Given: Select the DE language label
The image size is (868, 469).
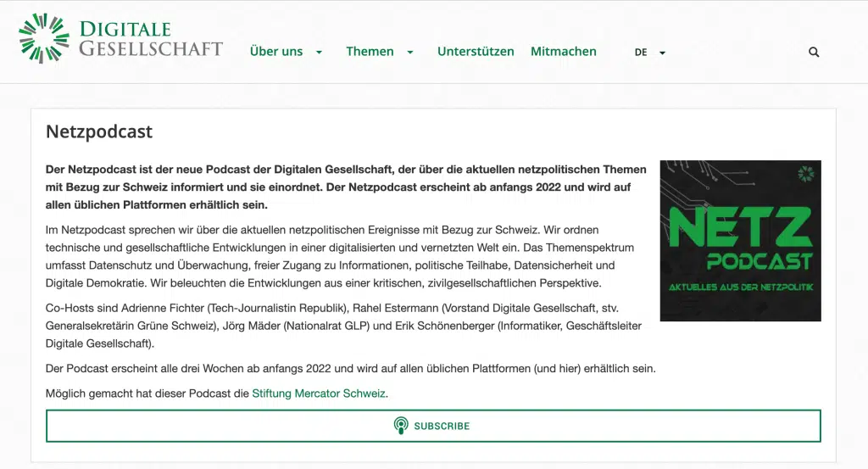Looking at the screenshot, I should click(x=641, y=52).
